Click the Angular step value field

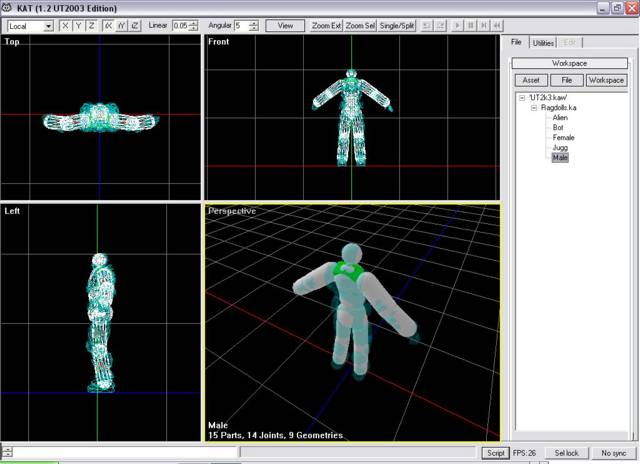point(241,26)
